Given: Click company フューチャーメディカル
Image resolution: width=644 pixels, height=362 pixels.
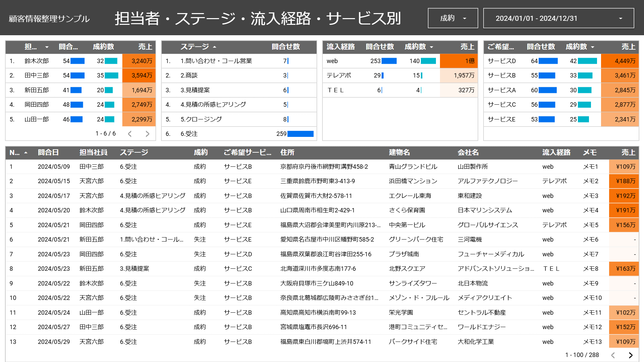Looking at the screenshot, I should (491, 254).
